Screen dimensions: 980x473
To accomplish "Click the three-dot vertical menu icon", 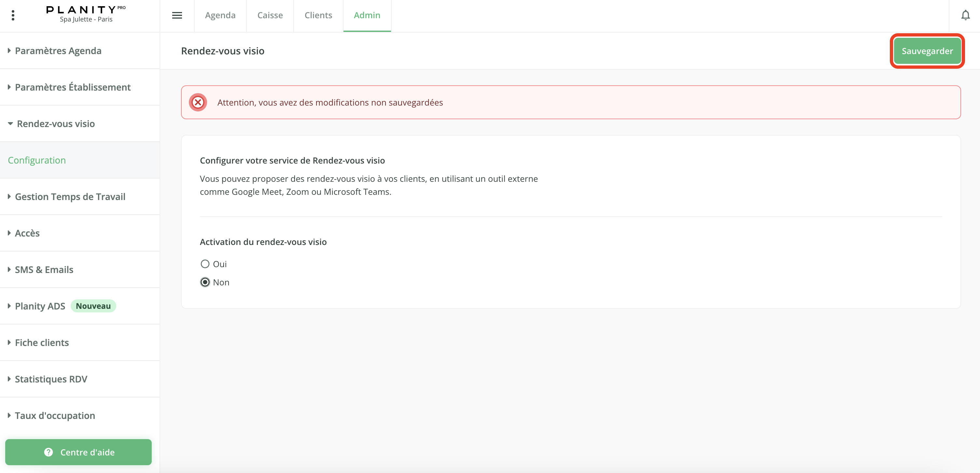I will [13, 15].
